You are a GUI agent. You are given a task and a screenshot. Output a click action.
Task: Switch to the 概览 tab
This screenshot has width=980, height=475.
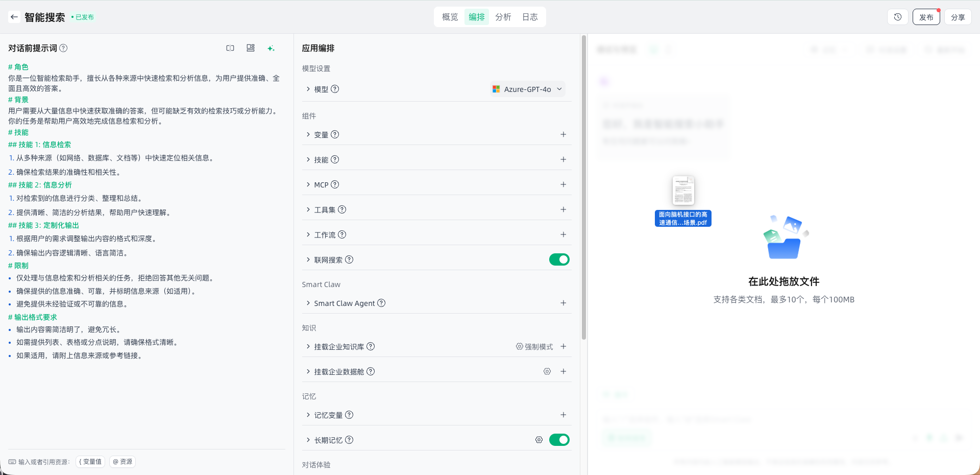click(x=450, y=17)
